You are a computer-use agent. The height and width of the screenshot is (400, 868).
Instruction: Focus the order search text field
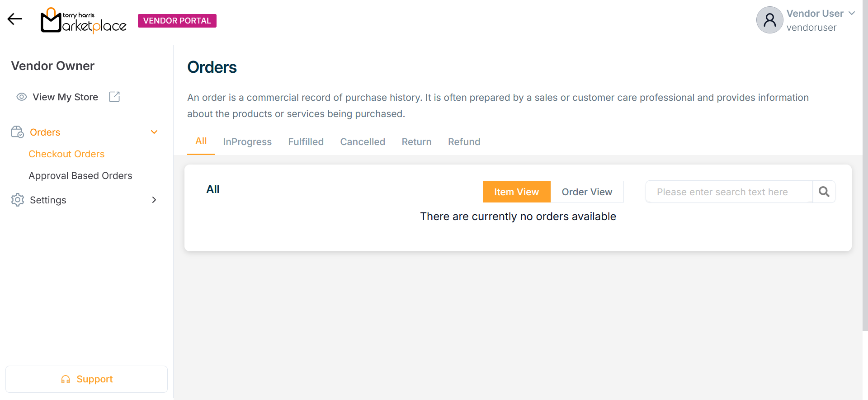pos(729,192)
